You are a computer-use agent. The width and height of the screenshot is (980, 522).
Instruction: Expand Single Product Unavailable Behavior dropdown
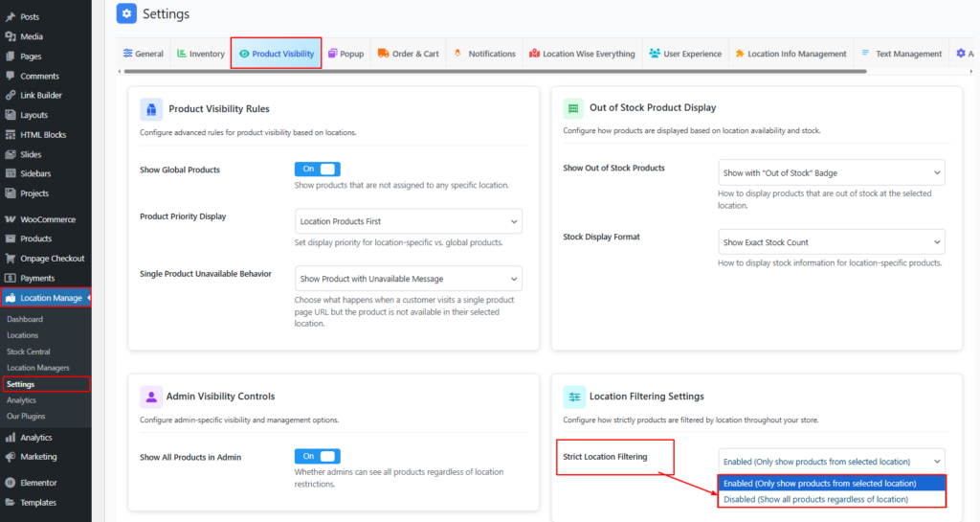click(x=409, y=279)
